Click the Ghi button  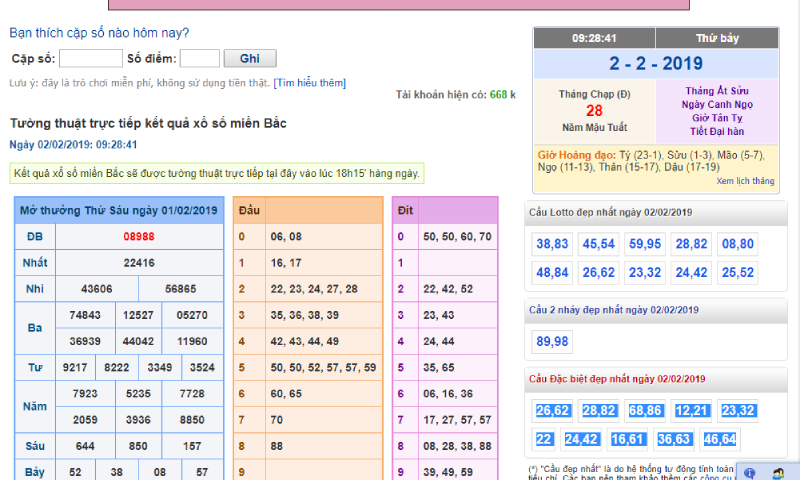250,59
